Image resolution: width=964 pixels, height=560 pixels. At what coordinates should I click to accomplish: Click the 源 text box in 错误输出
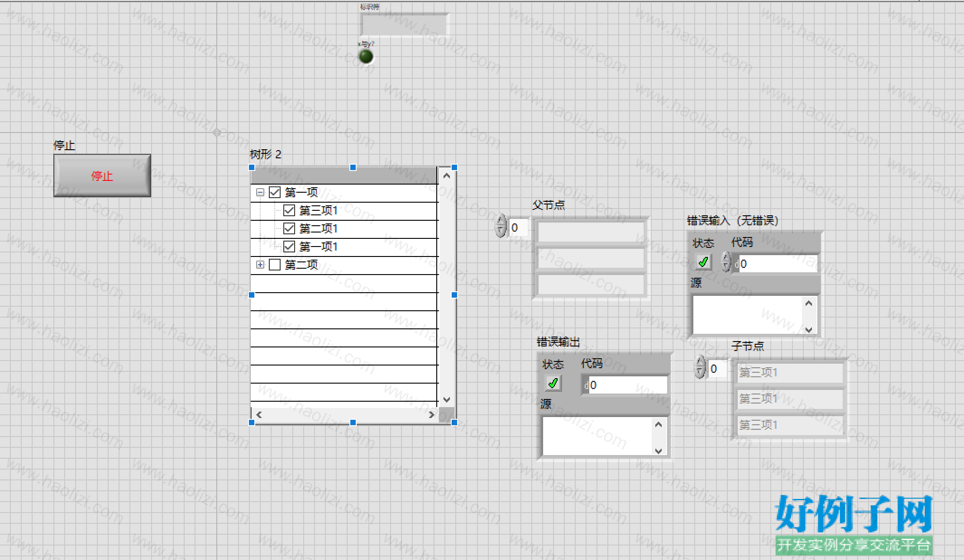(597, 436)
